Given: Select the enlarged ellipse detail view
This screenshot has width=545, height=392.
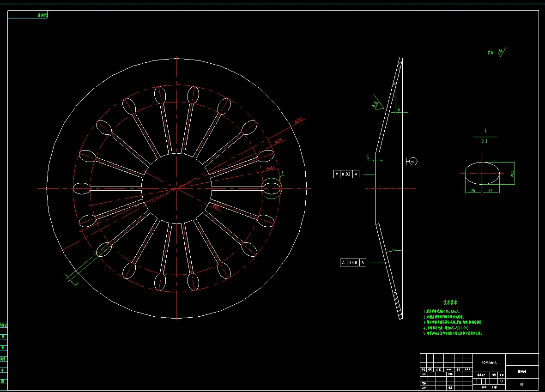Looking at the screenshot, I should click(482, 173).
